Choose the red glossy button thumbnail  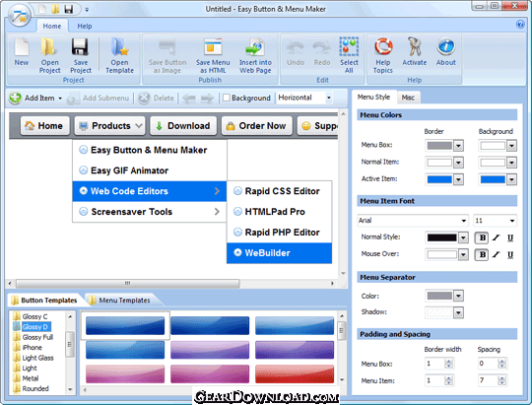pos(295,373)
